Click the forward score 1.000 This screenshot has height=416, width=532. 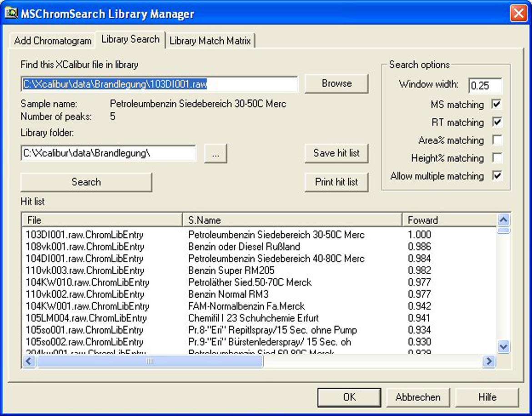tap(419, 235)
